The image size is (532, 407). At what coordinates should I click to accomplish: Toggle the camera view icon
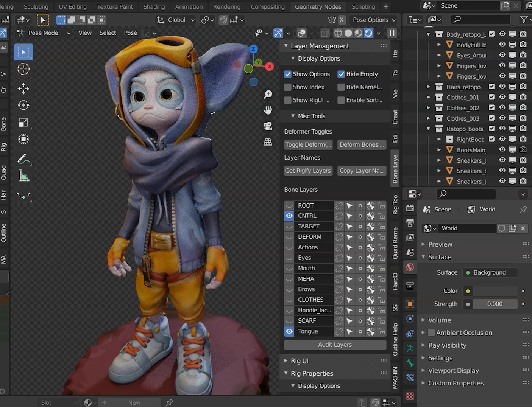point(268,126)
